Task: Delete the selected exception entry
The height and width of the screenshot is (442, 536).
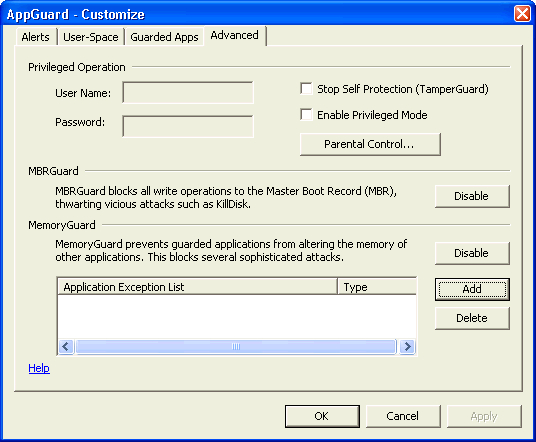Action: [472, 318]
